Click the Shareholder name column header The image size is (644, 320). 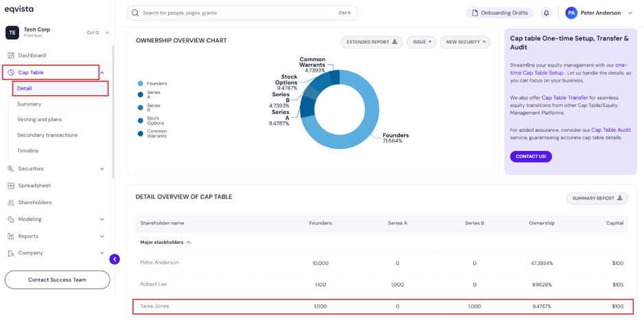(162, 223)
